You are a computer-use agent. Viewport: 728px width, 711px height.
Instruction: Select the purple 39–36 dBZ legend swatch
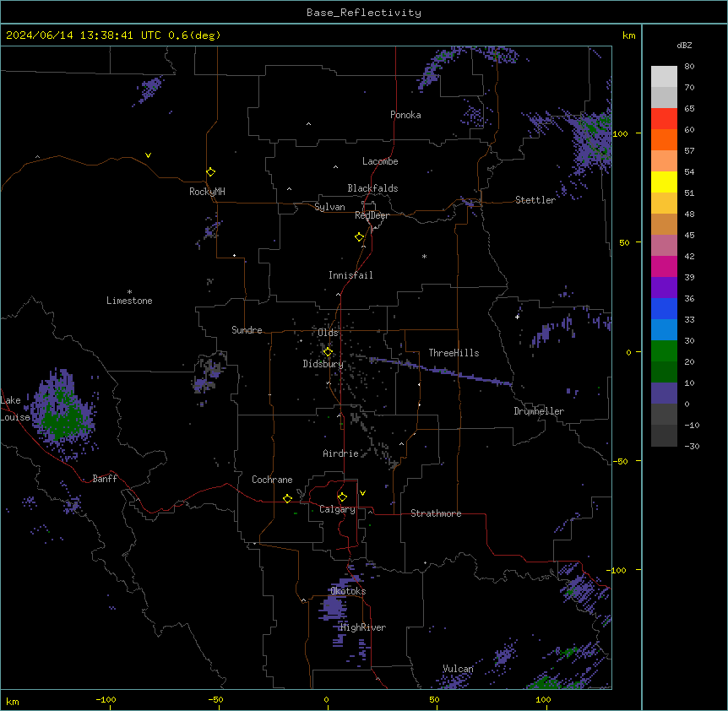(x=664, y=287)
